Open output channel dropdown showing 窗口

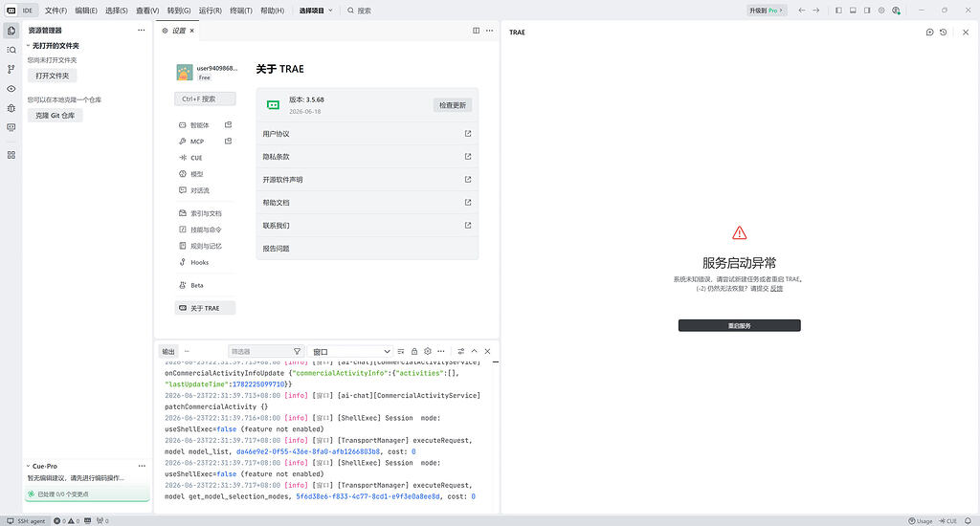pyautogui.click(x=351, y=352)
